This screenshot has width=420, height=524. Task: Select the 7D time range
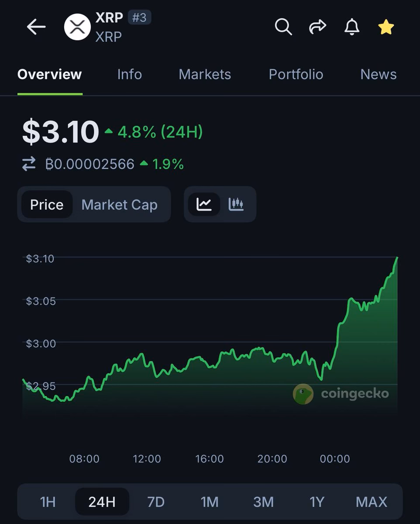[156, 502]
